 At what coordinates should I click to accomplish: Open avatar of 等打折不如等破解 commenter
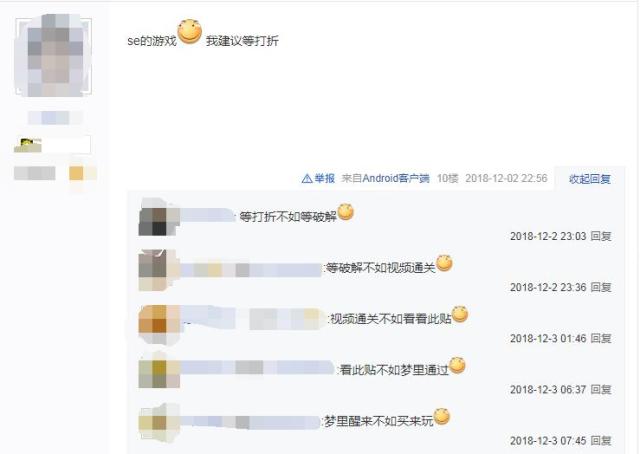[x=159, y=217]
